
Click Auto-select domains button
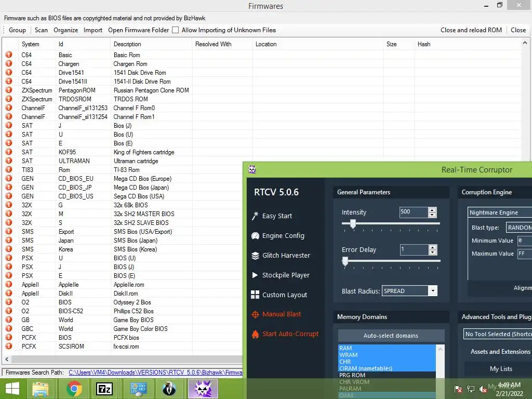391,335
